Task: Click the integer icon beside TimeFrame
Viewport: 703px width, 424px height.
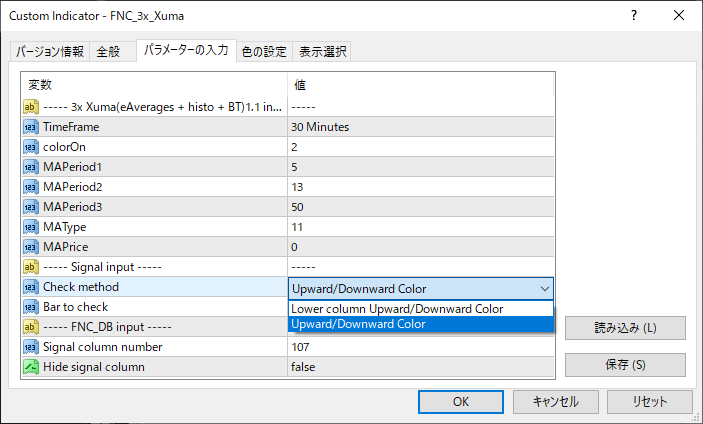Action: click(30, 127)
